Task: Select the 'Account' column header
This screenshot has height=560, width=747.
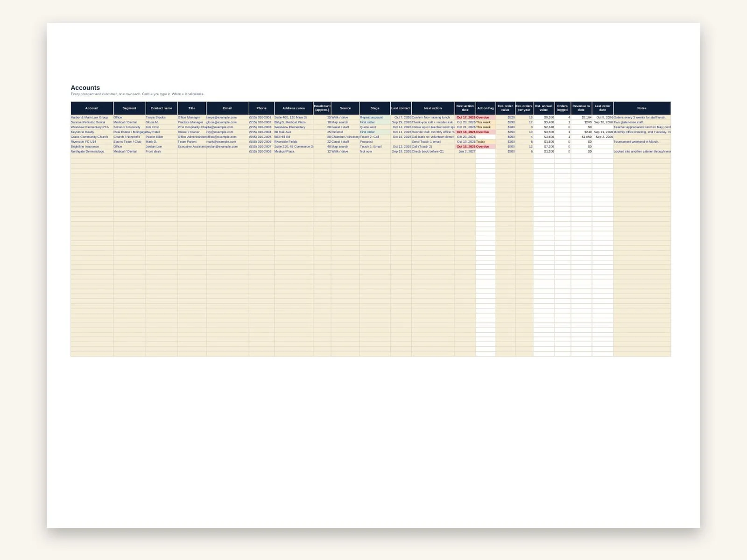Action: [x=92, y=108]
